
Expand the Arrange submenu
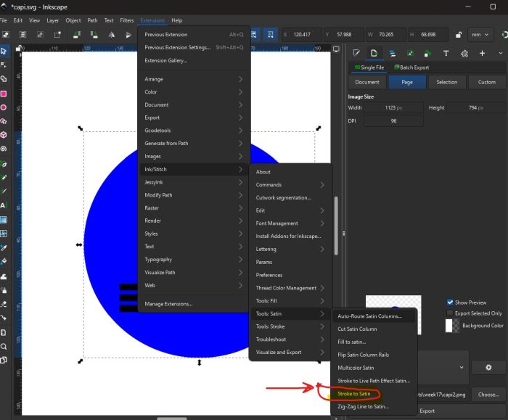click(194, 79)
